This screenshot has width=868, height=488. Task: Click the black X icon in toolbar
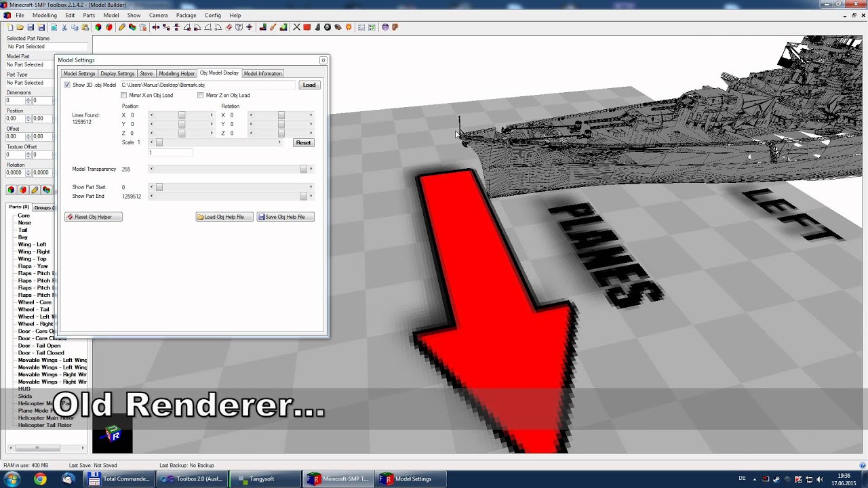click(296, 27)
